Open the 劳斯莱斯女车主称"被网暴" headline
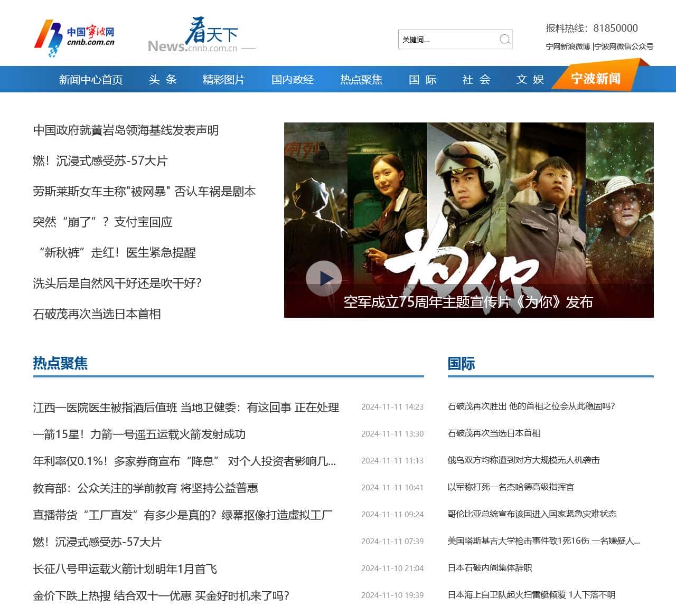This screenshot has width=676, height=616. 144,192
